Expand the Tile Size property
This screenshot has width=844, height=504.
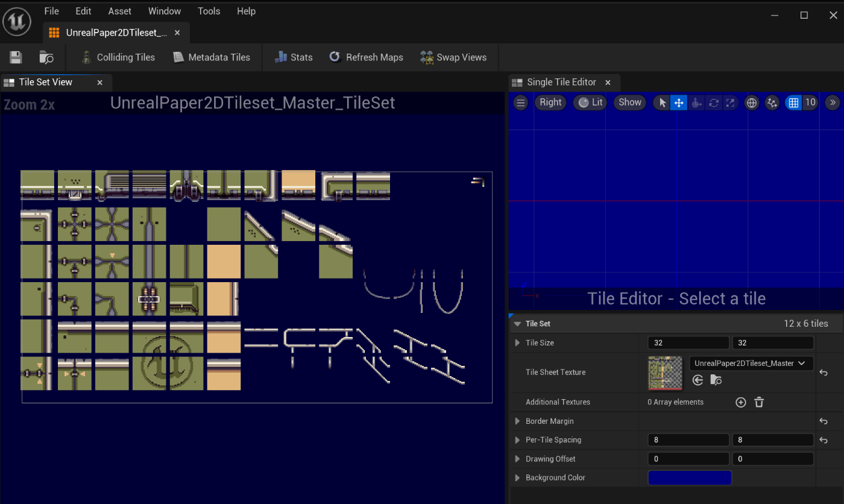click(517, 342)
